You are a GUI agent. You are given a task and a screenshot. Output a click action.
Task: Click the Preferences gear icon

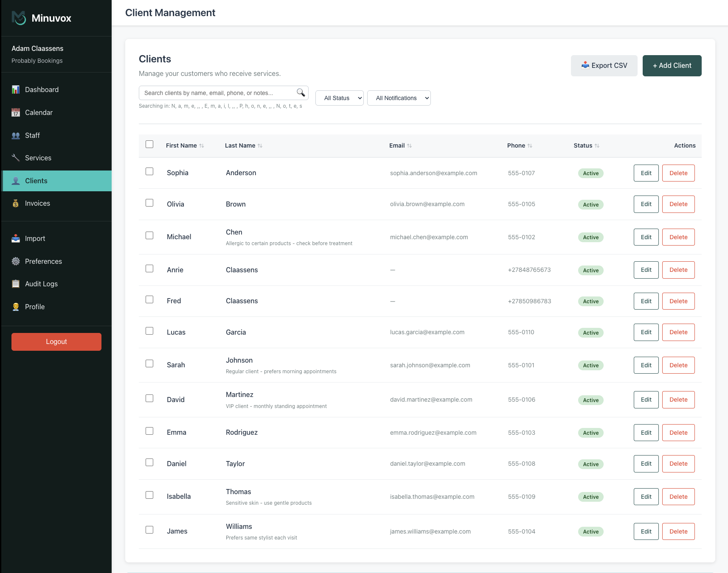[16, 261]
